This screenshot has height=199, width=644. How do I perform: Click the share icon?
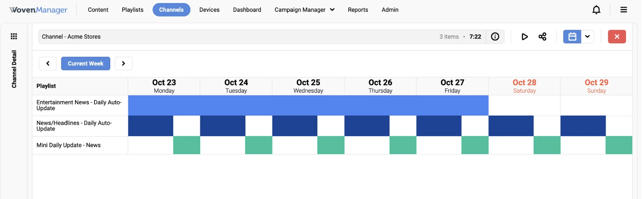[542, 36]
